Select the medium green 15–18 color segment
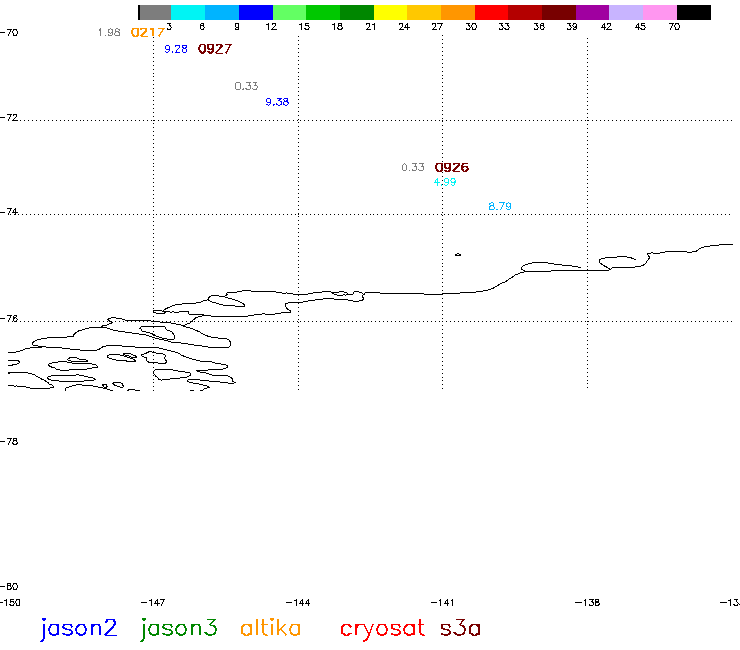The image size is (740, 650). (323, 12)
